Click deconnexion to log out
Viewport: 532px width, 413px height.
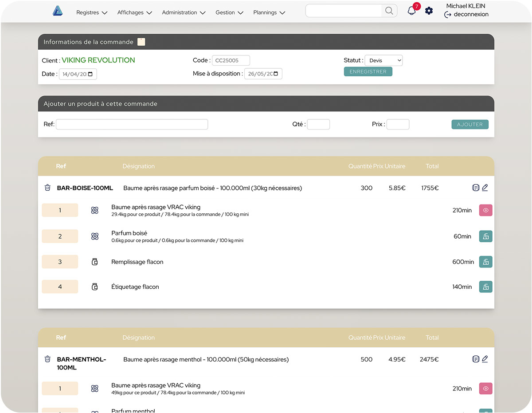(x=471, y=14)
